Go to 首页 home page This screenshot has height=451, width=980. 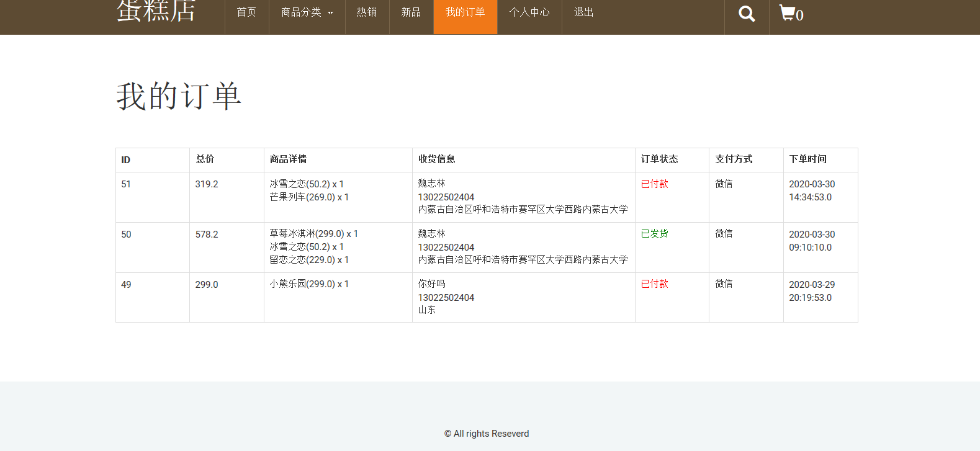[x=246, y=12]
